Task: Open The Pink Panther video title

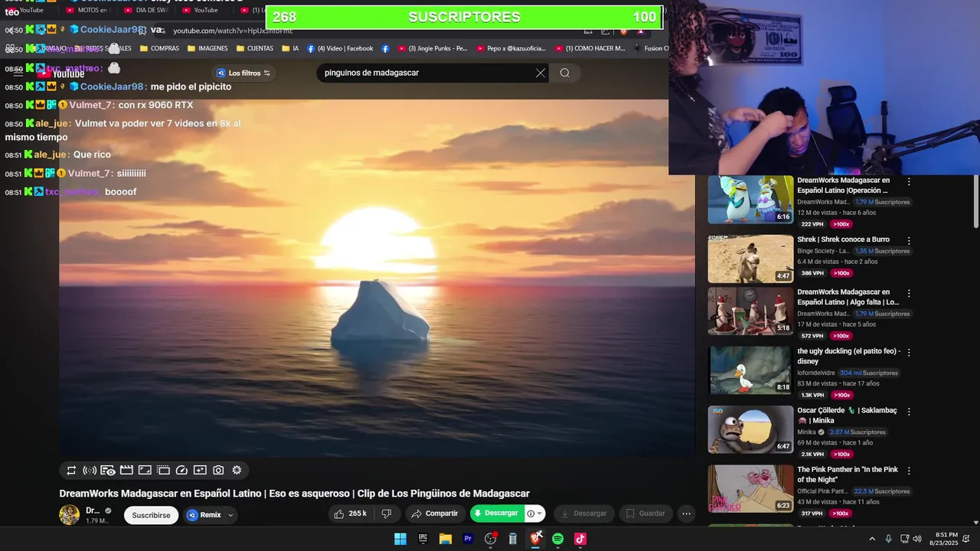Action: point(847,474)
